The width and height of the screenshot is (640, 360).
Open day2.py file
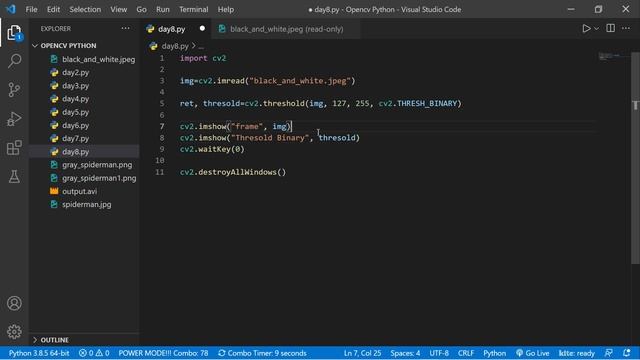[x=76, y=72]
